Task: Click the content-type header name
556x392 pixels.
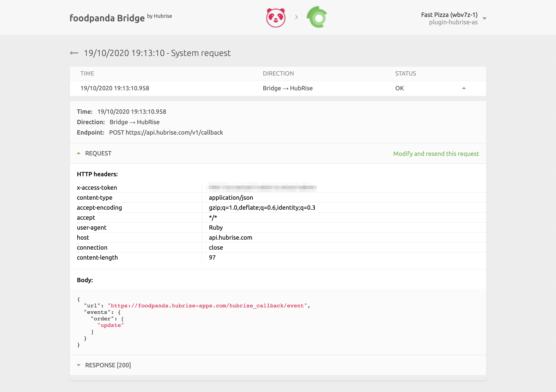Action: click(94, 198)
